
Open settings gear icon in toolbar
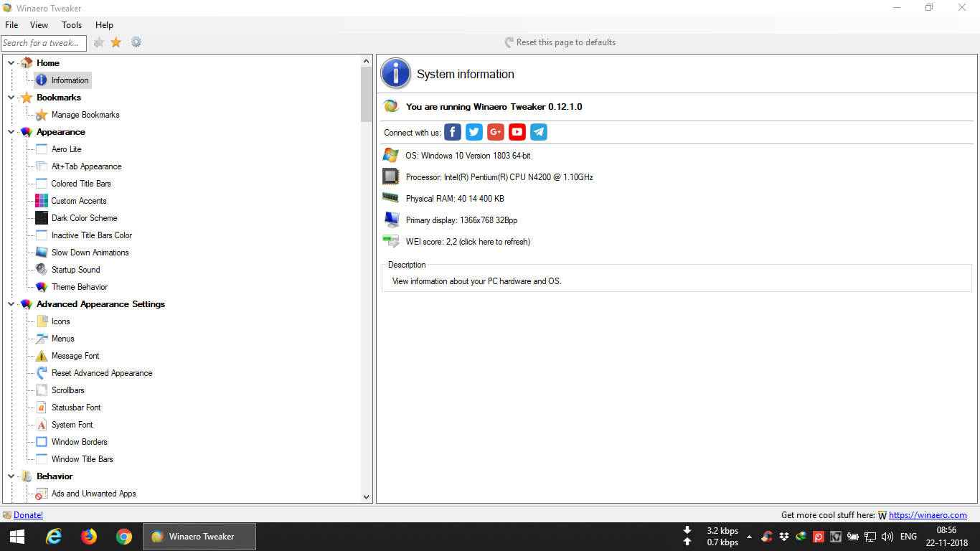[x=136, y=42]
